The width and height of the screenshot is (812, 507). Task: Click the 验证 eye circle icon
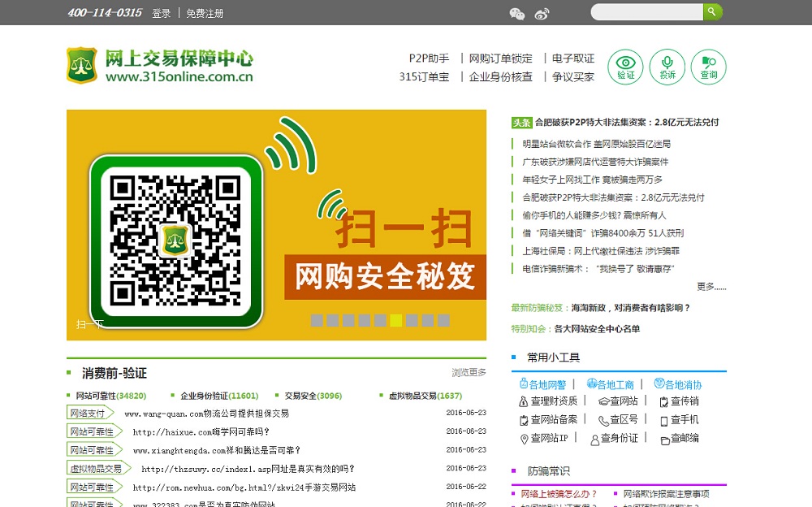coord(625,67)
